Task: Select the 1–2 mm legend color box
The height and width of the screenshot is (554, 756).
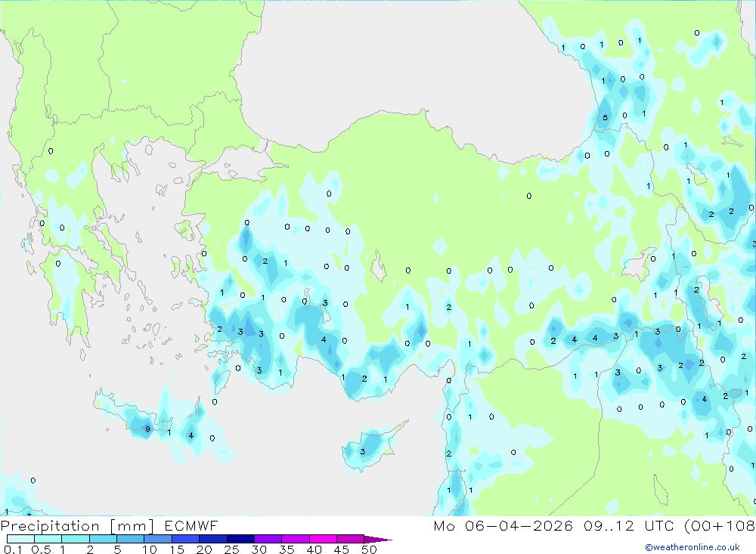Action: click(75, 539)
